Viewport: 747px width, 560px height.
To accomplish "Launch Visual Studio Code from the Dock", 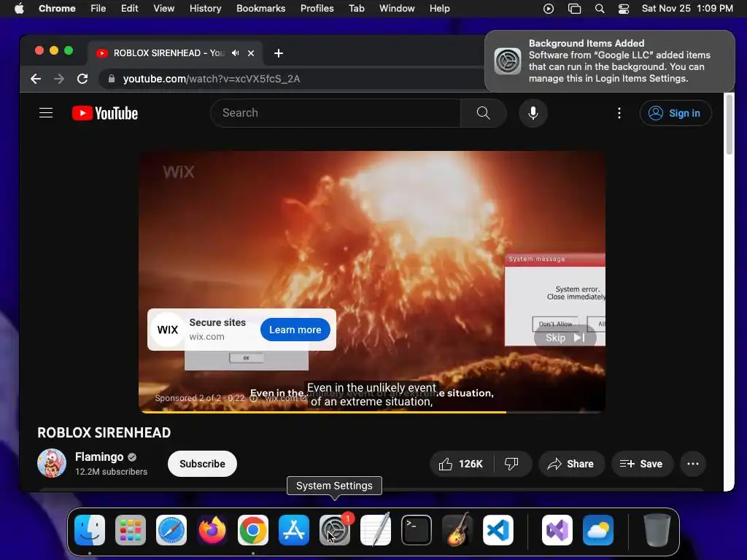I will [498, 530].
